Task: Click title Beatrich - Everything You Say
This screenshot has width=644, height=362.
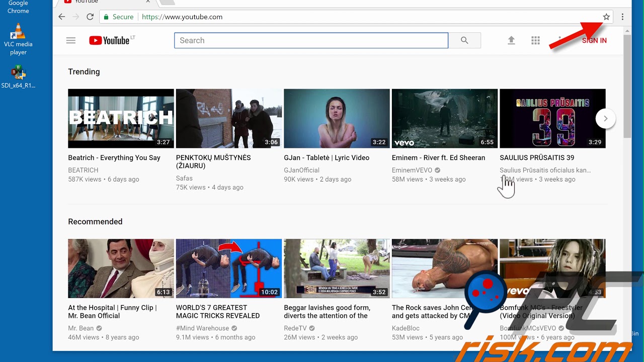Action: tap(114, 158)
